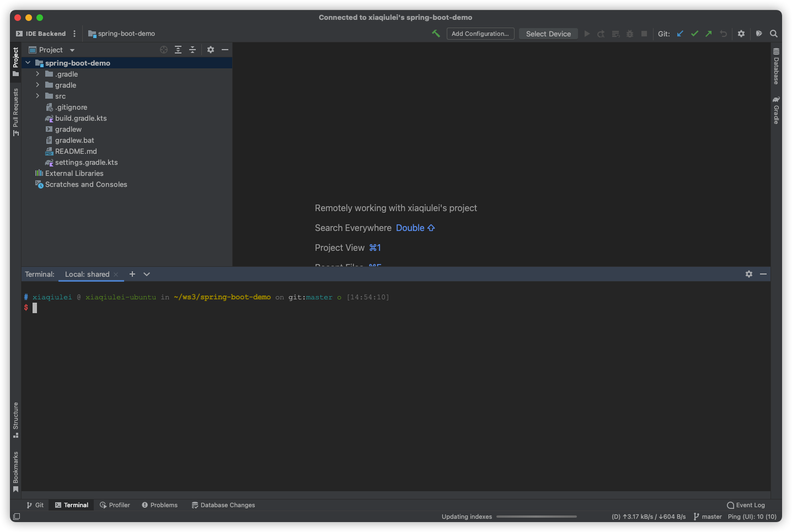Click Expand All icon in Project panel
The width and height of the screenshot is (792, 532).
click(x=178, y=50)
